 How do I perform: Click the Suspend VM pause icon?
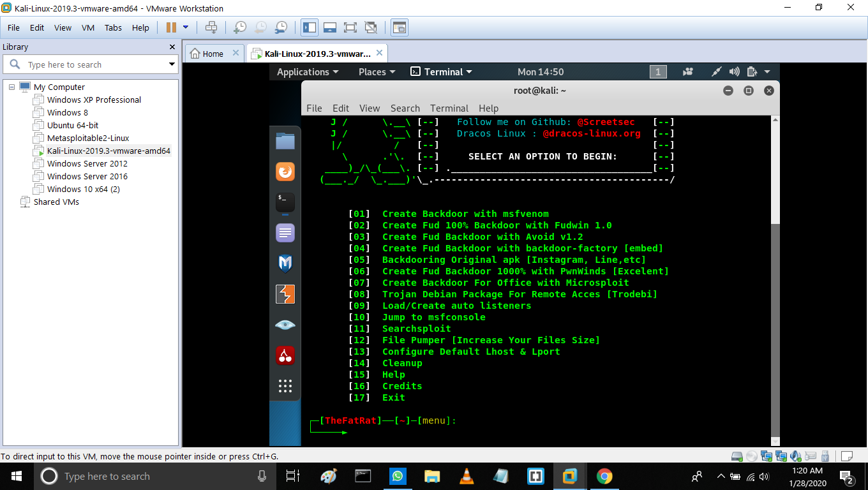[171, 27]
